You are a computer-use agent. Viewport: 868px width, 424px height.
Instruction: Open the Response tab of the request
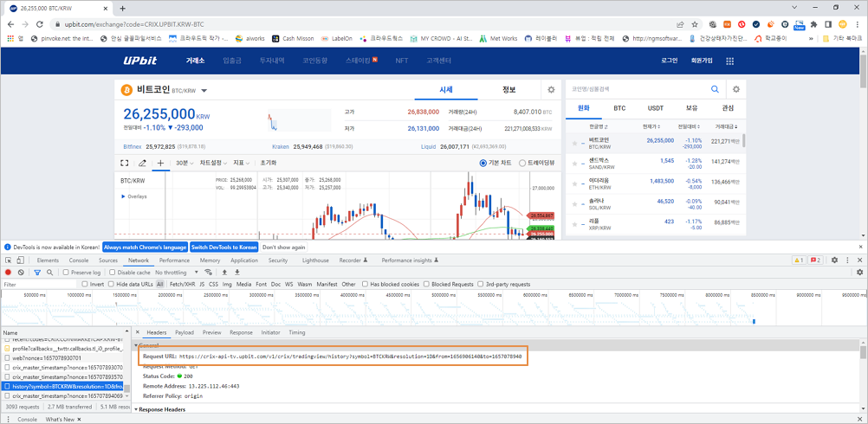tap(241, 333)
